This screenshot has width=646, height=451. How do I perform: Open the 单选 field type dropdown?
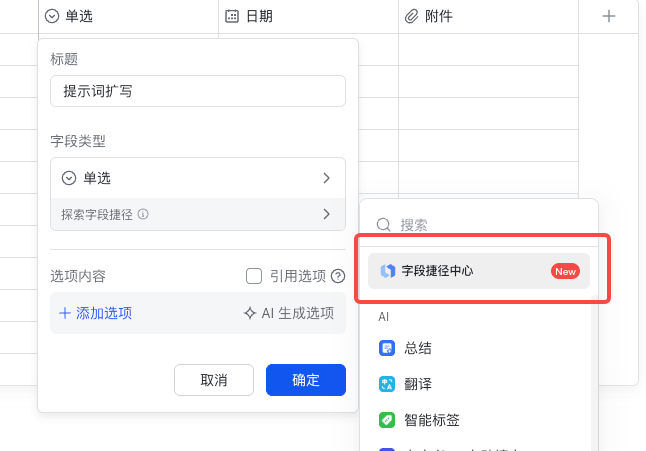[197, 178]
